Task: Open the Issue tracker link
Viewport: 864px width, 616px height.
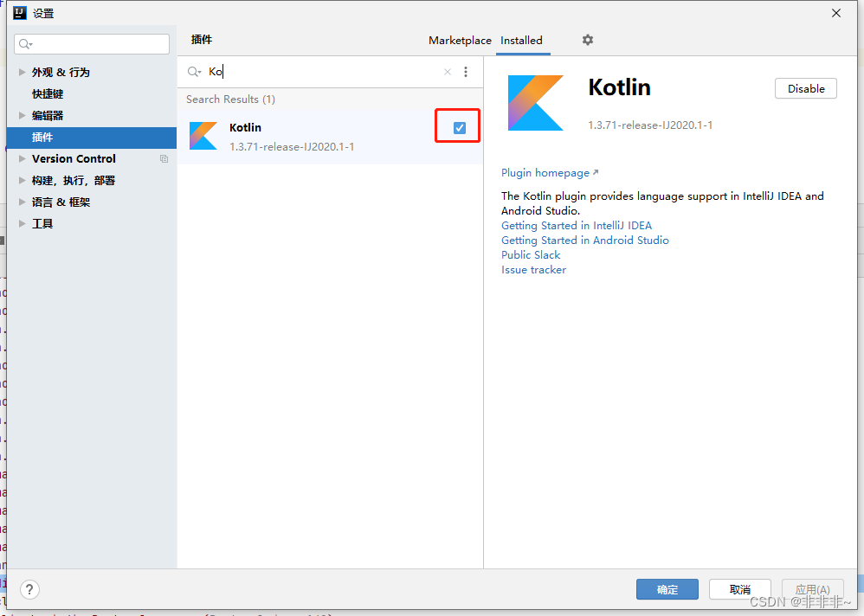Action: click(533, 270)
